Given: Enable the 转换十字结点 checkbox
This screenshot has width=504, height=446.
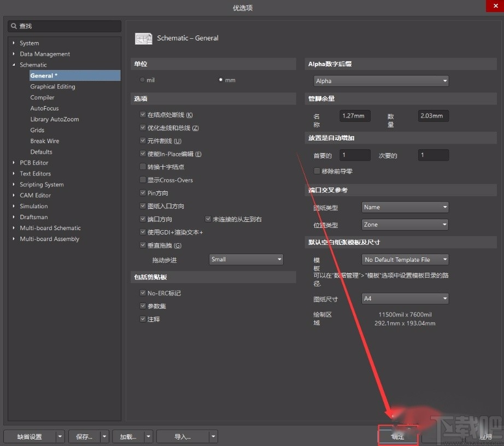Looking at the screenshot, I should [143, 167].
